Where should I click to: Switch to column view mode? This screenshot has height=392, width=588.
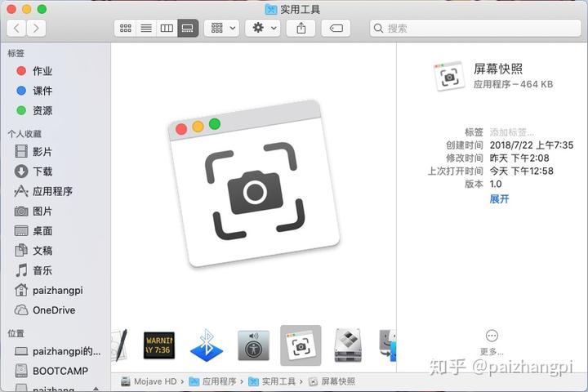coord(167,28)
